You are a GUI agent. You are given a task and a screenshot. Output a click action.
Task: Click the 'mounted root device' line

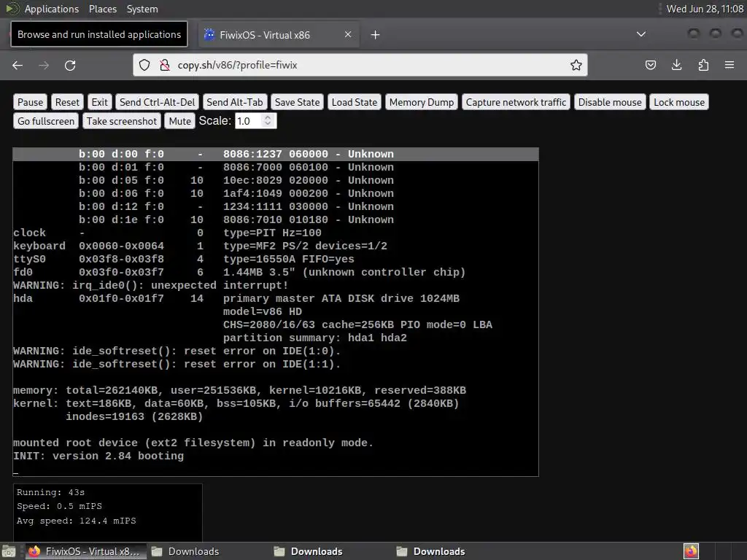(193, 443)
